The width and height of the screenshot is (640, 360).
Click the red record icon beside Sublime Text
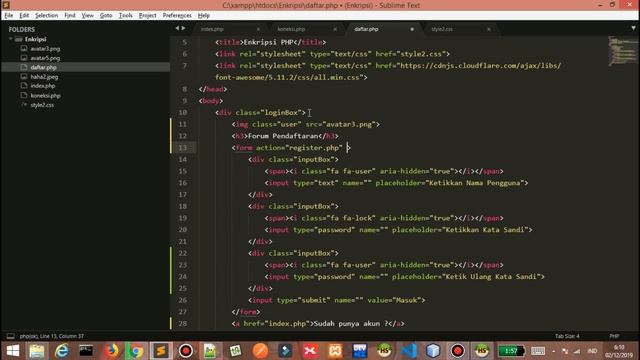pos(186,351)
